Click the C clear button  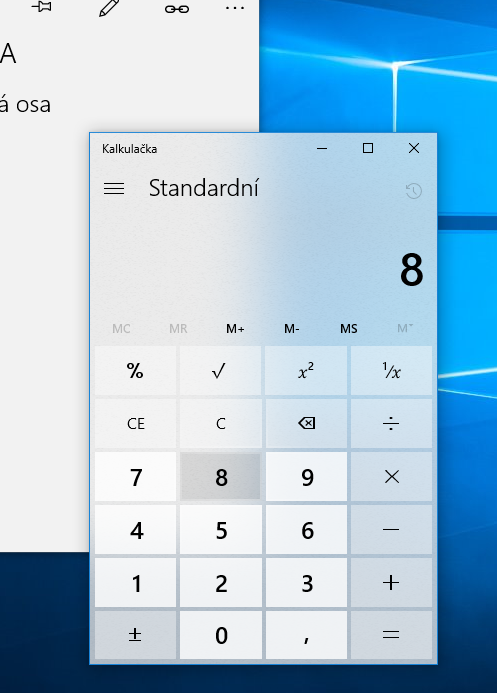coord(220,423)
